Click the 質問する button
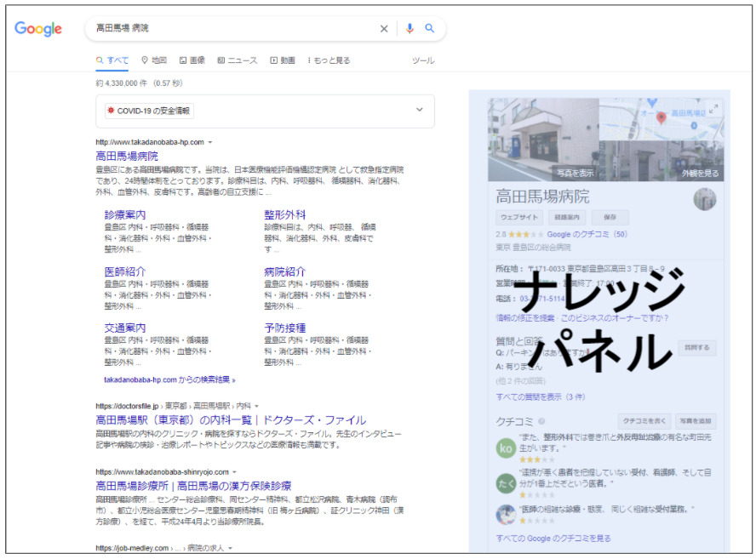The image size is (756, 559). 696,347
